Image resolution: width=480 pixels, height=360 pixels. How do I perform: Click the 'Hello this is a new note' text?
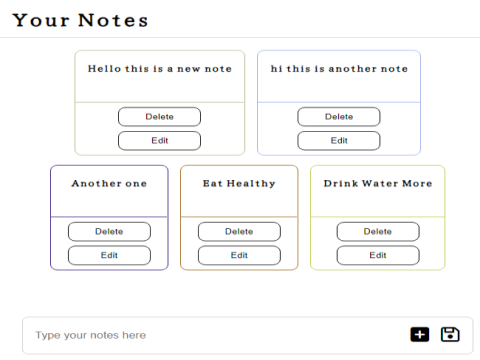pos(160,69)
